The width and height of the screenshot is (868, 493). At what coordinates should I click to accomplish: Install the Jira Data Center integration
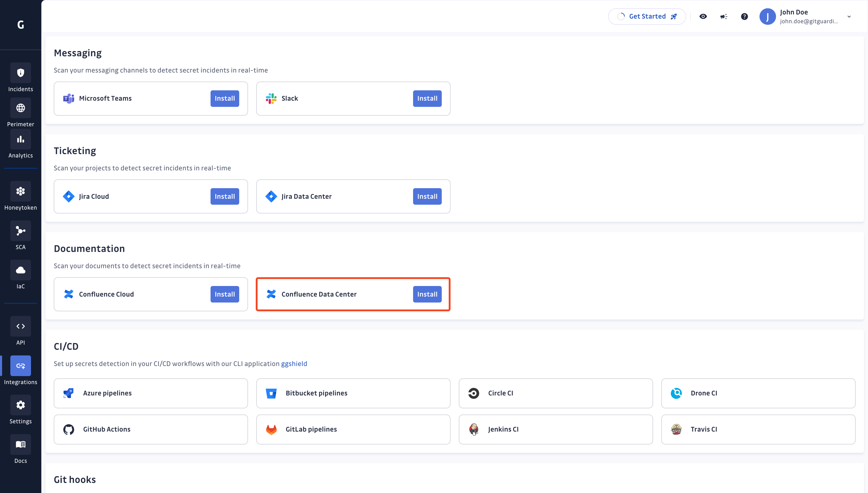427,196
